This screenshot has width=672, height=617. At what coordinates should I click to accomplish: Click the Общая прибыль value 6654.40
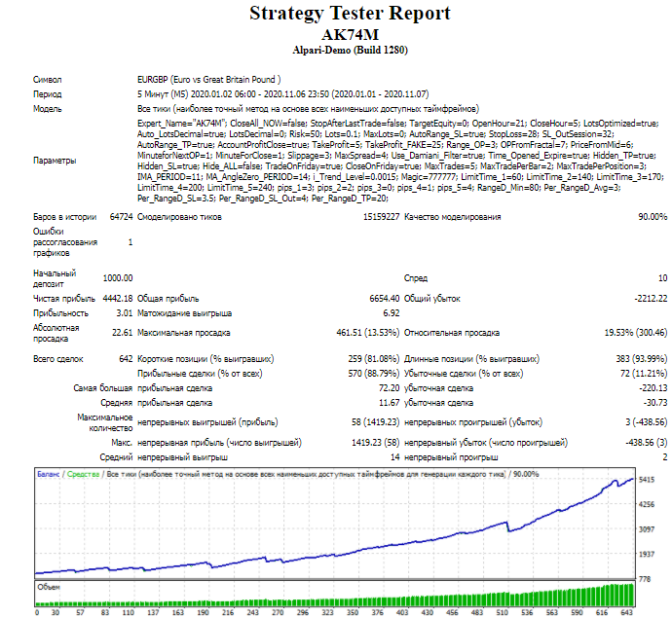385,299
